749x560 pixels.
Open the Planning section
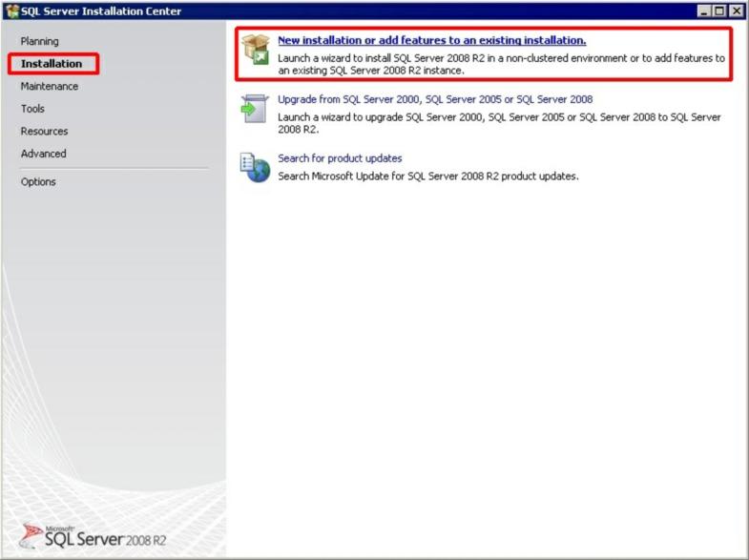(40, 41)
